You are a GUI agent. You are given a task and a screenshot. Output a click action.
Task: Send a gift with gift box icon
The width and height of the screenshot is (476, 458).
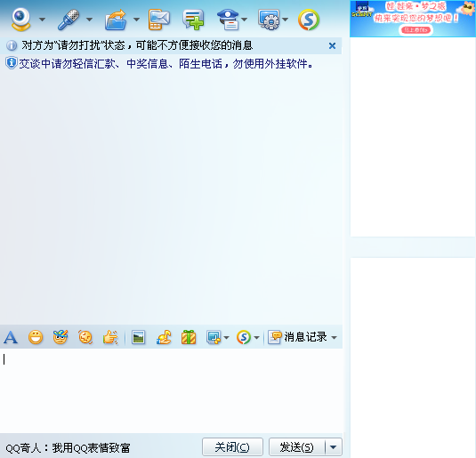coord(189,337)
